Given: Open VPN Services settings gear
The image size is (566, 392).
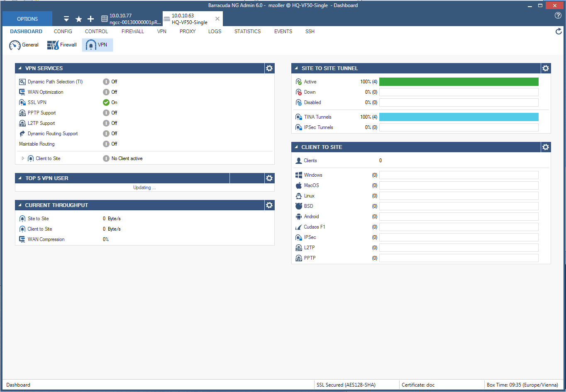Looking at the screenshot, I should [269, 68].
